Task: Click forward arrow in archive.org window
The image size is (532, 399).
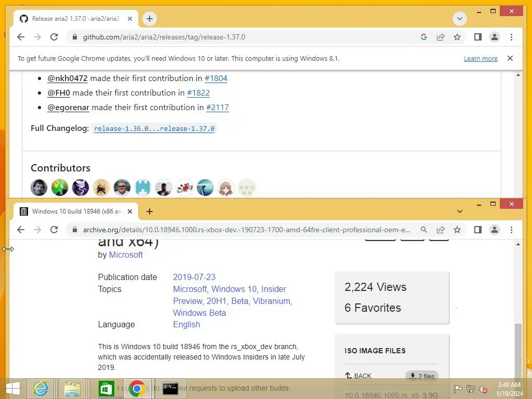Action: point(37,230)
